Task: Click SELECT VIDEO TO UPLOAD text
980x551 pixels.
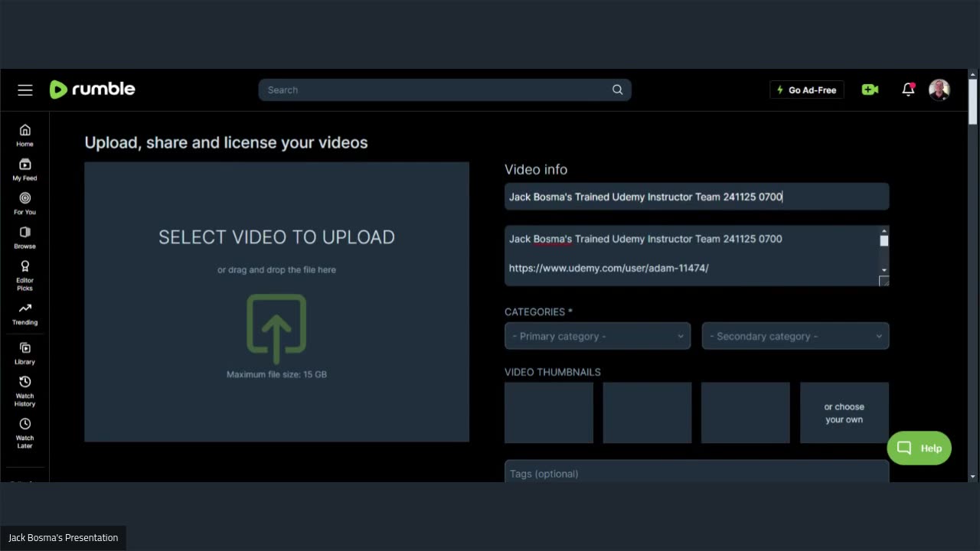Action: click(276, 237)
